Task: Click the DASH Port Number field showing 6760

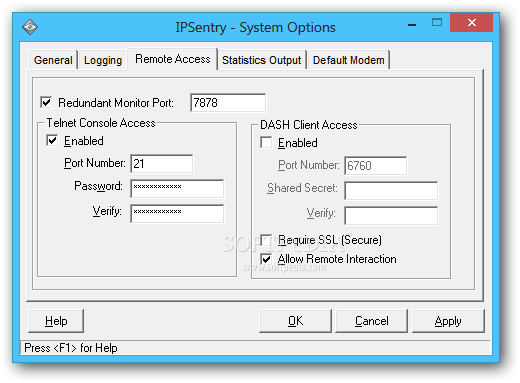Action: [376, 166]
